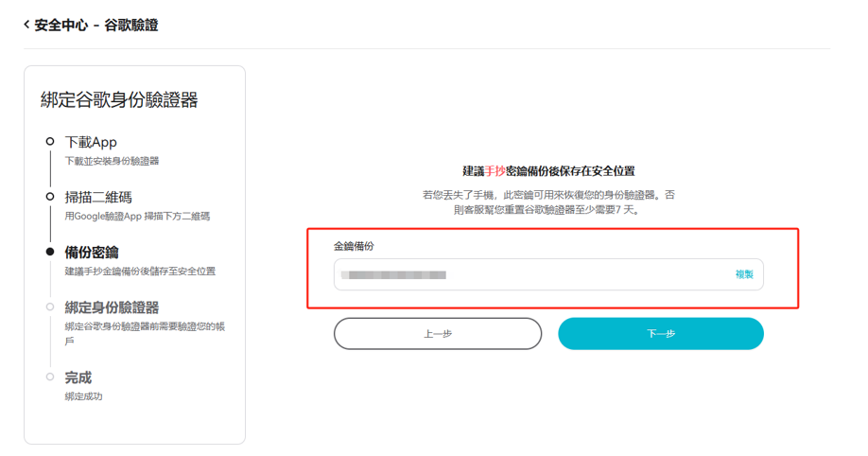Click the 用Google驗證App 掃描下方二維碼 description
Screen dimensions: 868x456
click(137, 216)
